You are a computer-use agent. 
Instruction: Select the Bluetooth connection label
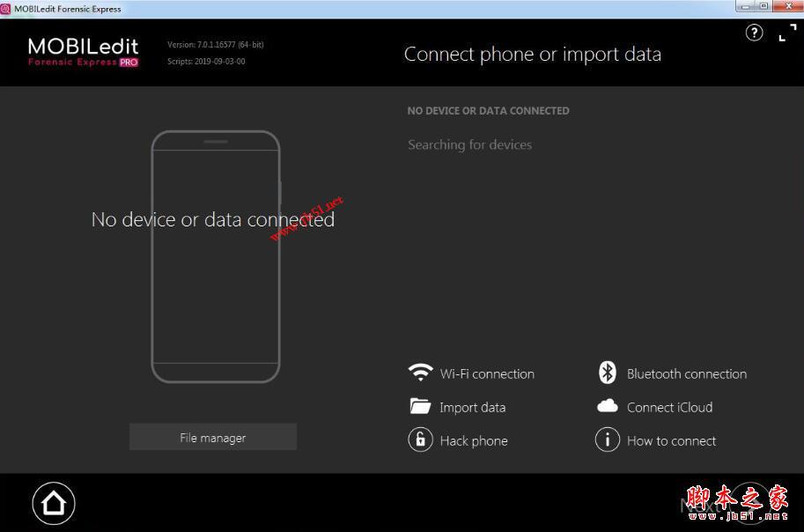687,374
